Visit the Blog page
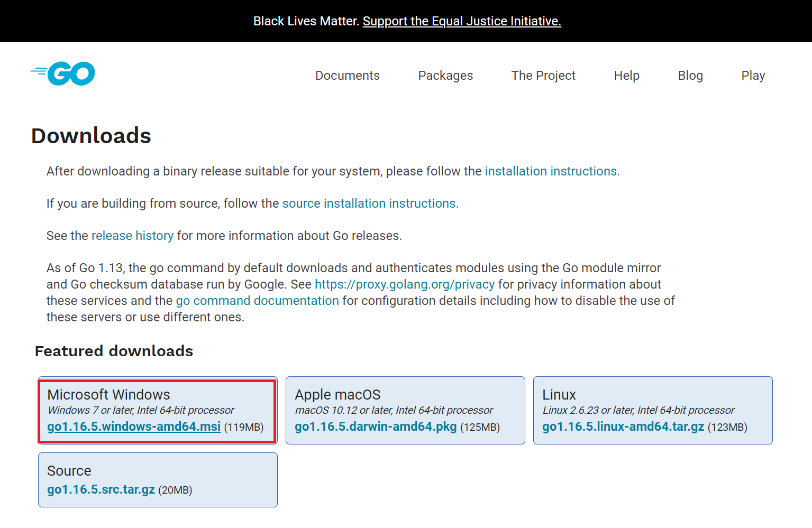Viewport: 812px width, 528px height. [x=690, y=76]
